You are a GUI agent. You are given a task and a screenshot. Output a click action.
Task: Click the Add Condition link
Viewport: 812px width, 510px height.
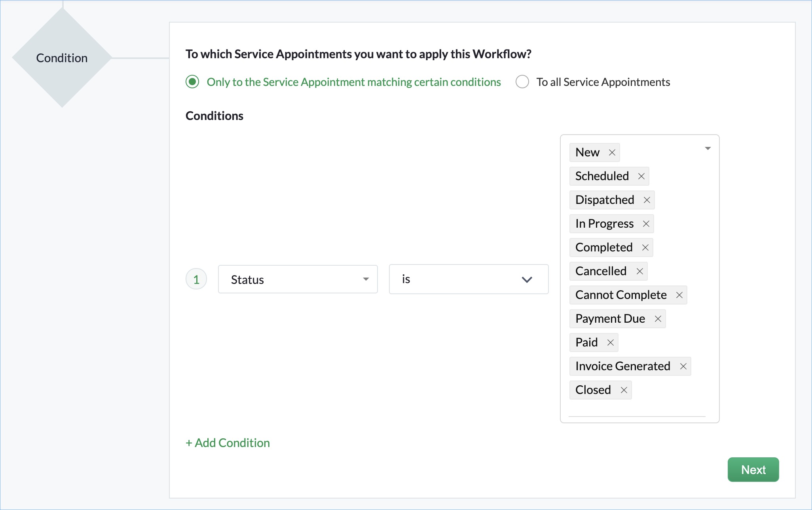pyautogui.click(x=228, y=443)
